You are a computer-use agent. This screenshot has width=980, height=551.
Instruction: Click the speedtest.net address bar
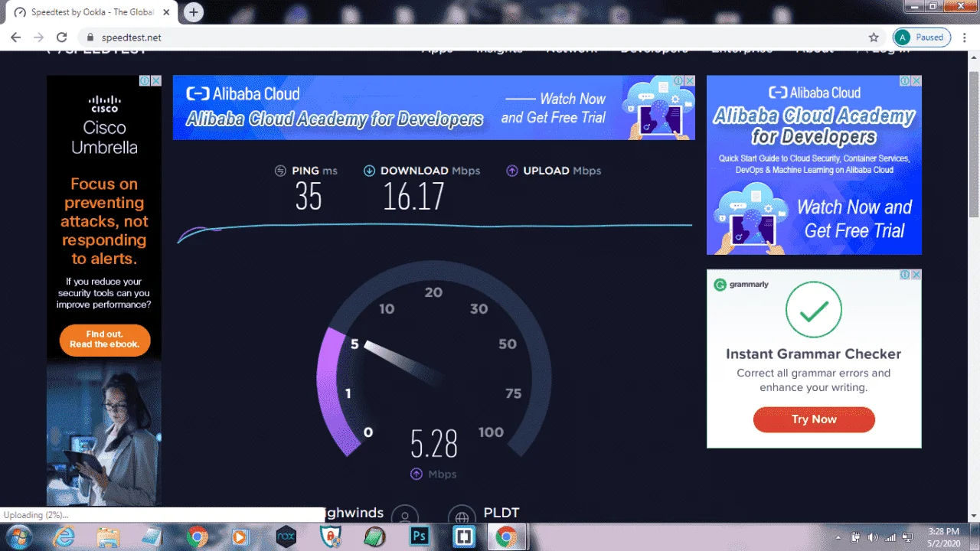(482, 37)
